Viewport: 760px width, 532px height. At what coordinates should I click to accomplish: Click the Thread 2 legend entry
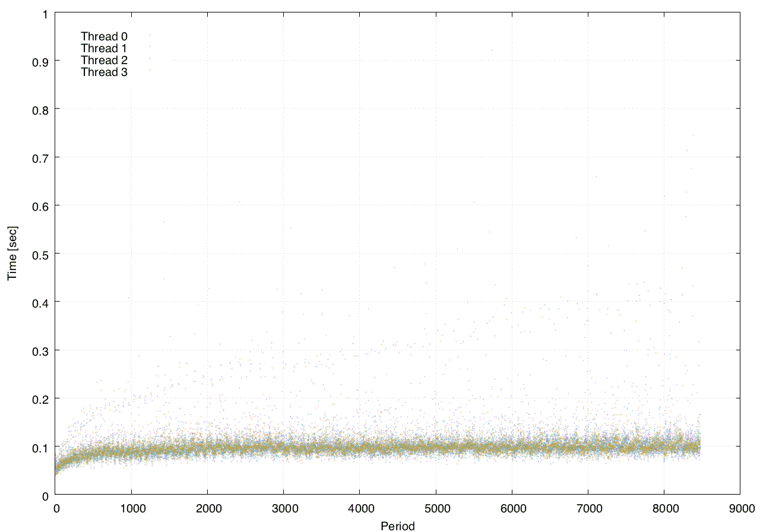coord(104,61)
